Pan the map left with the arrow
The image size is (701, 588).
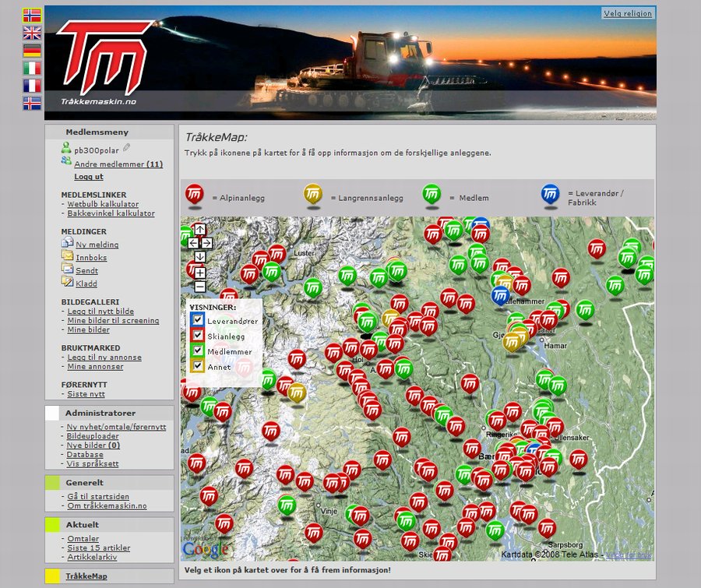[193, 243]
